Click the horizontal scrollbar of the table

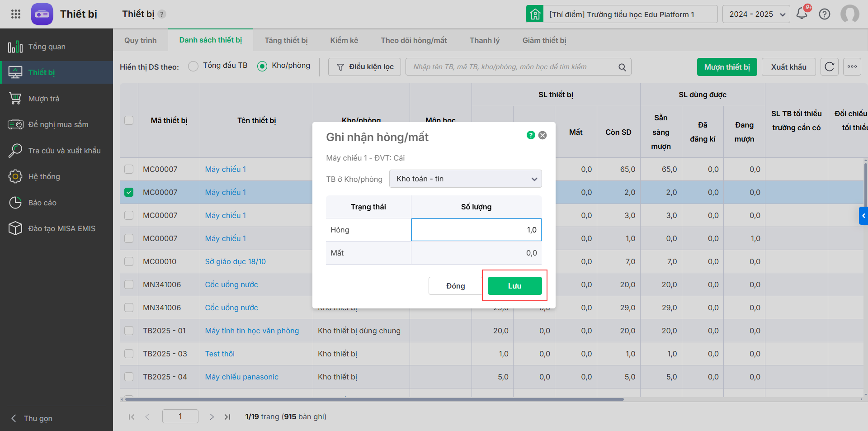(x=374, y=399)
